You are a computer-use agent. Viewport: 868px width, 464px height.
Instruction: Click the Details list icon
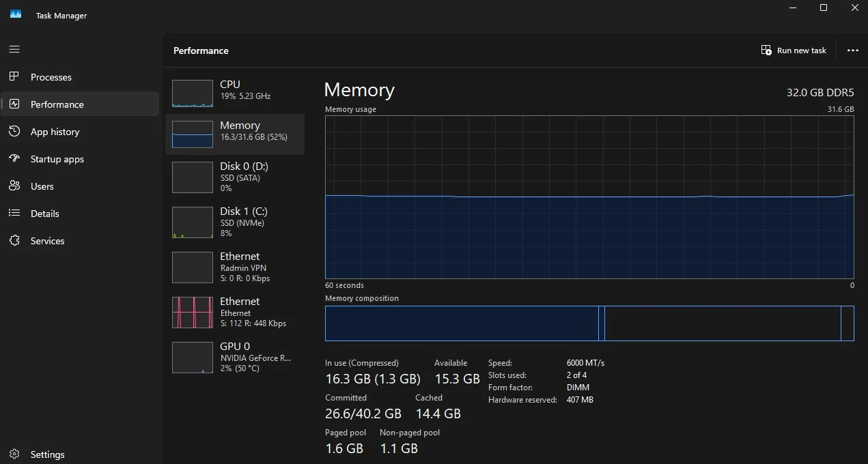[x=14, y=213]
